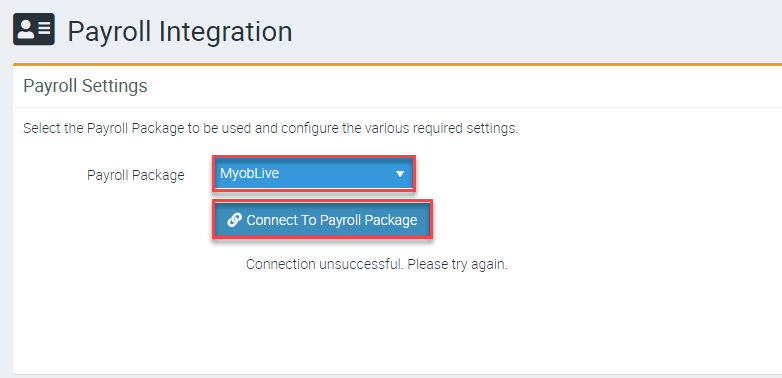Click the person silhouette in the header icon
Image resolution: width=782 pixels, height=378 pixels.
click(26, 29)
